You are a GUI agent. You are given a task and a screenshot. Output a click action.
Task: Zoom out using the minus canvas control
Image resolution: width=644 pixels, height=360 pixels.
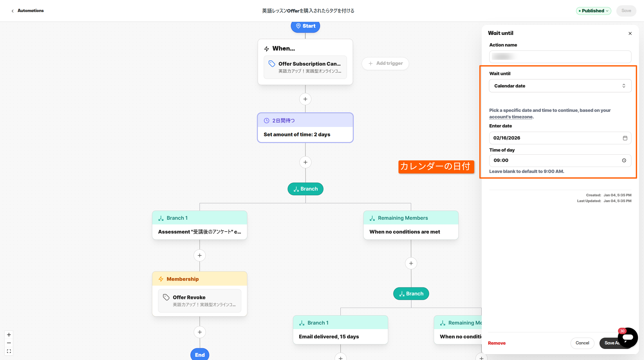9,343
